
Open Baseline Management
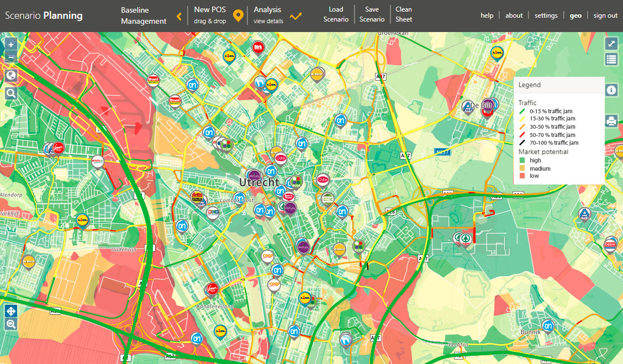[x=144, y=16]
